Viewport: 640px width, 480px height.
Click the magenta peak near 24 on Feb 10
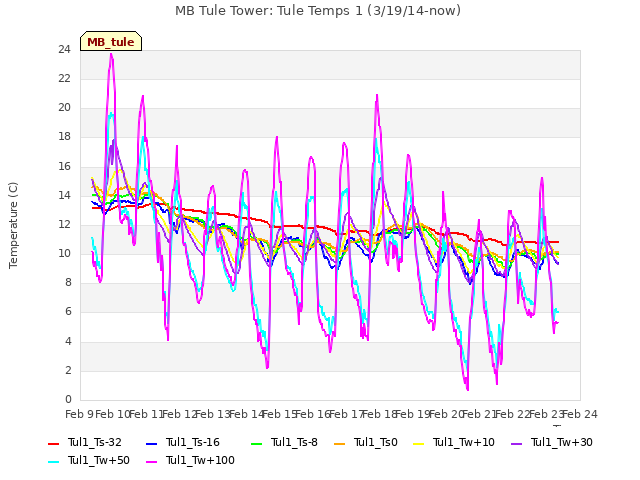111,55
